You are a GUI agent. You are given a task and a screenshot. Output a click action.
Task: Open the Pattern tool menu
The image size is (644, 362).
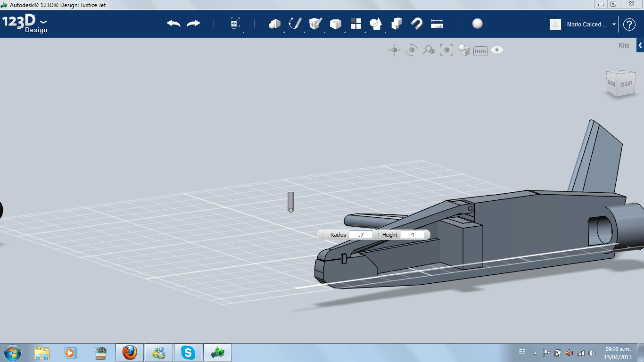click(x=355, y=24)
